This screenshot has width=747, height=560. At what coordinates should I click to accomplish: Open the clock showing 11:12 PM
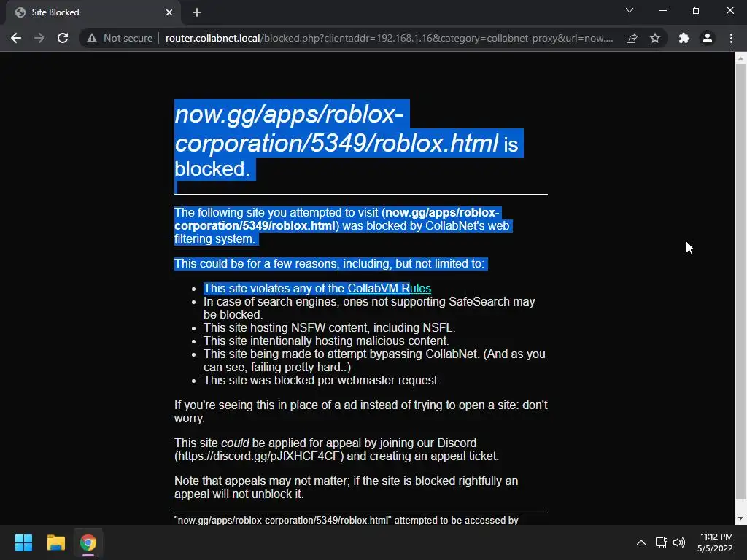pyautogui.click(x=715, y=542)
